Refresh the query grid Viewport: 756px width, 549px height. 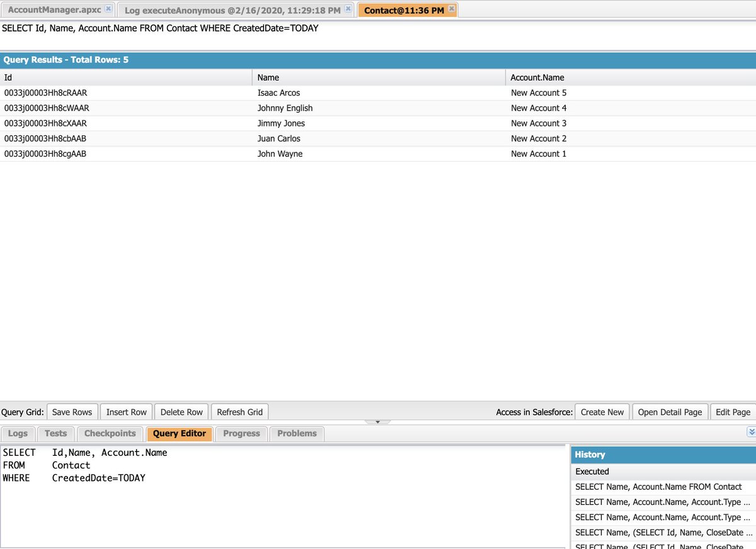pos(239,412)
